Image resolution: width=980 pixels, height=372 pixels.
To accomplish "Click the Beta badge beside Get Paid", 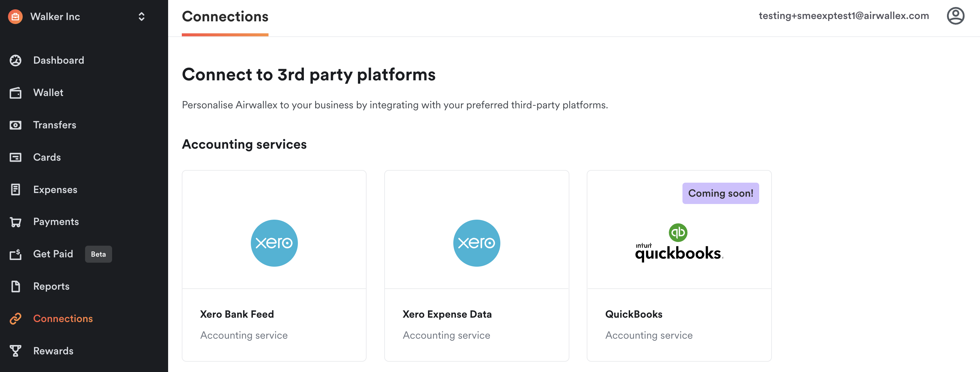I will pos(98,254).
